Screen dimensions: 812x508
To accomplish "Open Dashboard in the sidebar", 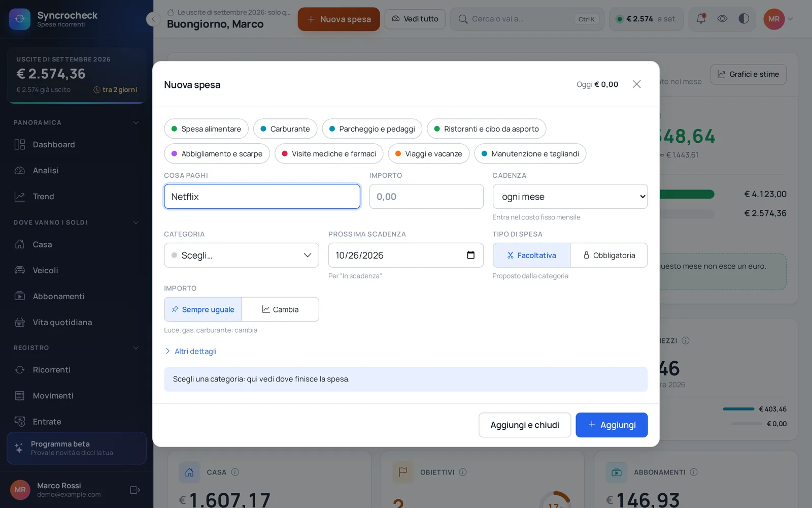I will [x=77, y=145].
